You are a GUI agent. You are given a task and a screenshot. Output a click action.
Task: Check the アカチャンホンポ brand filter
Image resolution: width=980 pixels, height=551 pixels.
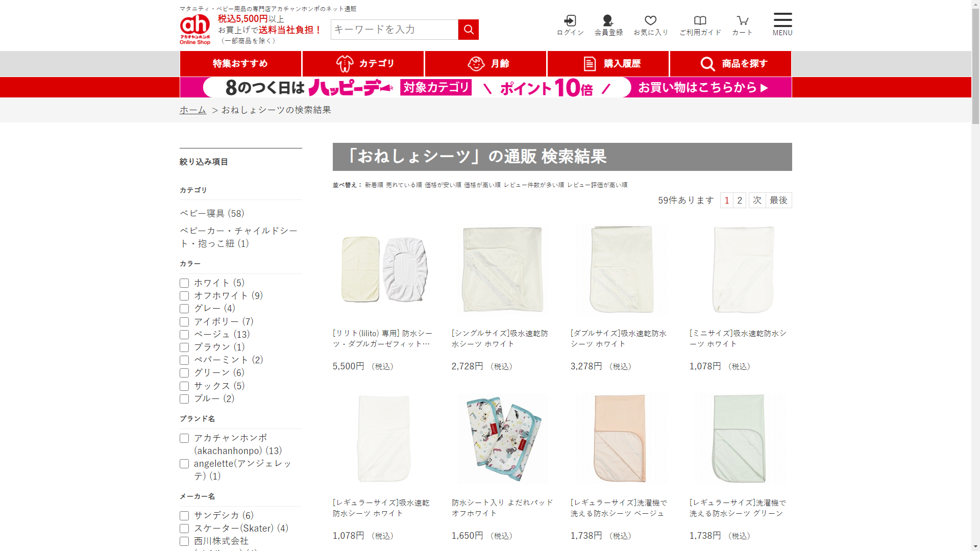(x=184, y=438)
